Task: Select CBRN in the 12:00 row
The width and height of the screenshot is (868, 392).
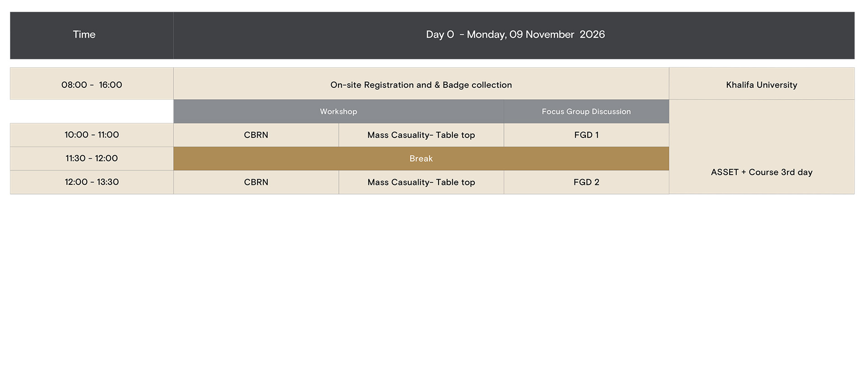Action: click(x=256, y=182)
